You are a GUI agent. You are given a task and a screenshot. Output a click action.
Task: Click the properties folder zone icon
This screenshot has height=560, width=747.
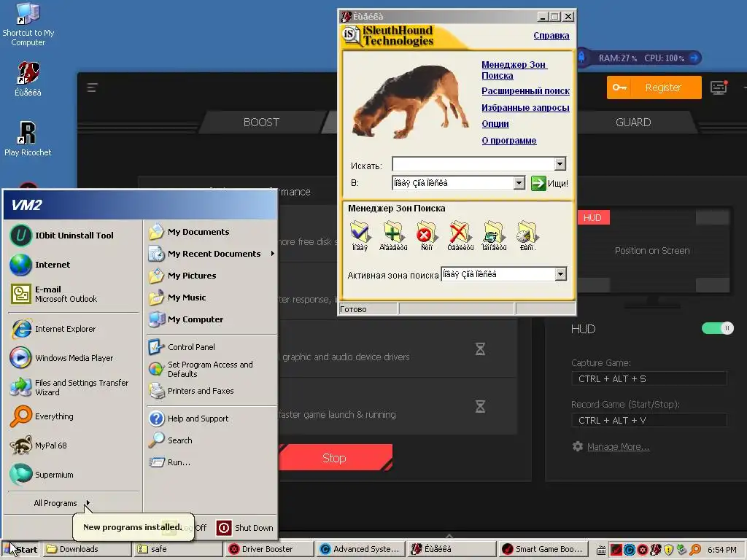click(x=527, y=236)
